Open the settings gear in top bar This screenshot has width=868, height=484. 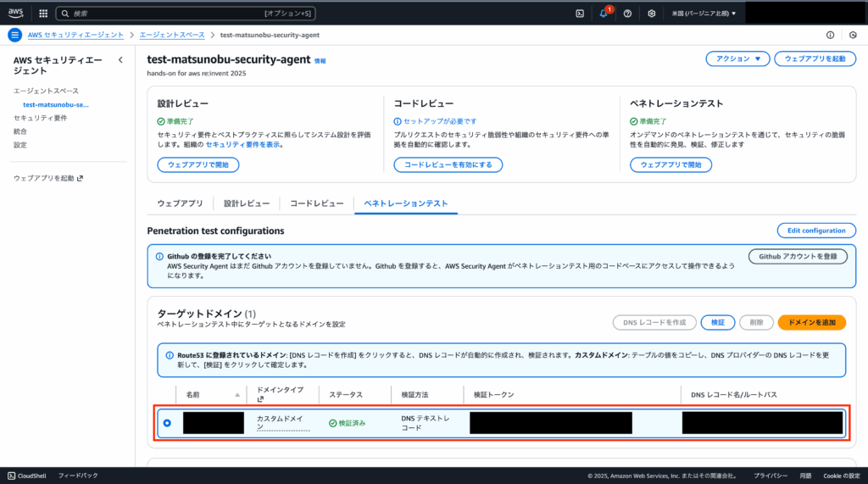(x=651, y=14)
